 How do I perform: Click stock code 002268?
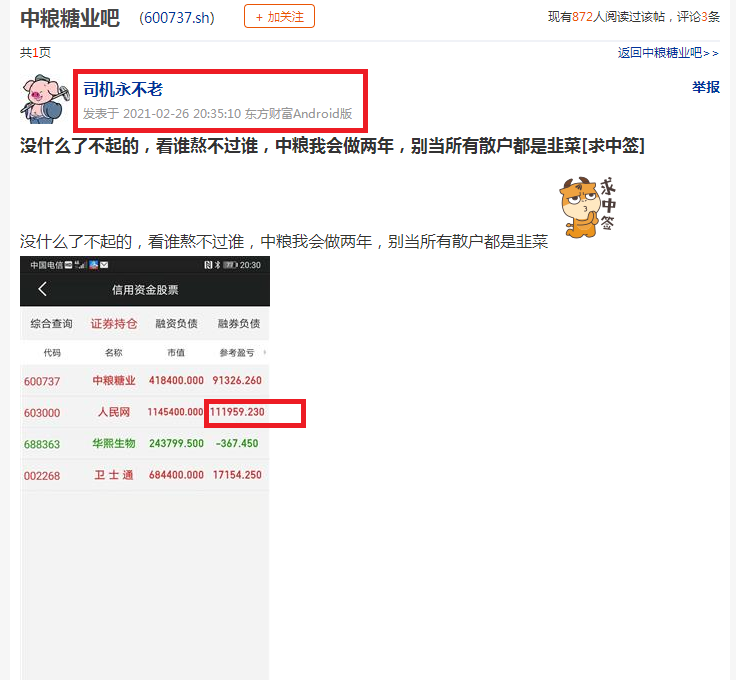click(42, 476)
